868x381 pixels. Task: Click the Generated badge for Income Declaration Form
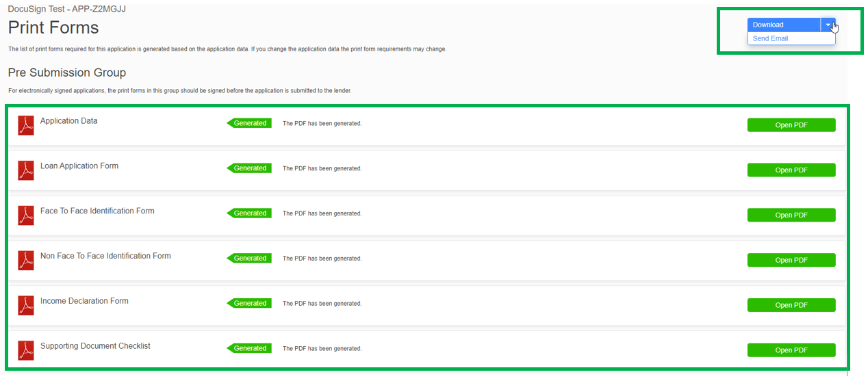tap(250, 303)
